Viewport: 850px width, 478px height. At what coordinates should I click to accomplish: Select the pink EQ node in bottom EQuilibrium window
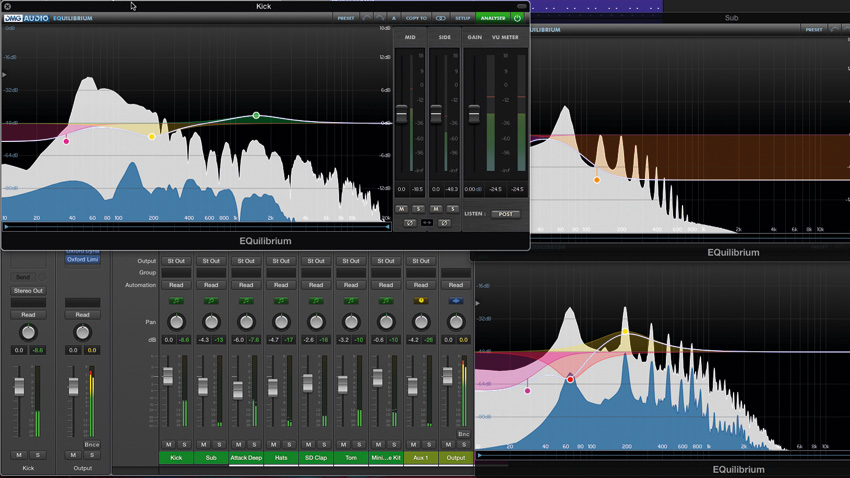tap(527, 390)
